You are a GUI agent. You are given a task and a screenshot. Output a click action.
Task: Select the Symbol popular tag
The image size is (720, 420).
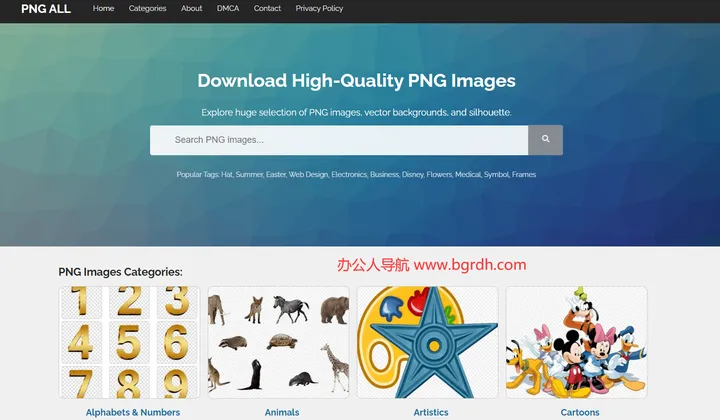(x=496, y=174)
